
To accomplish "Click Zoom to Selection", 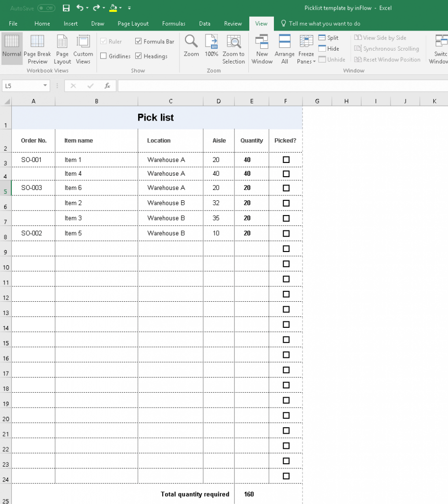I will (x=234, y=48).
